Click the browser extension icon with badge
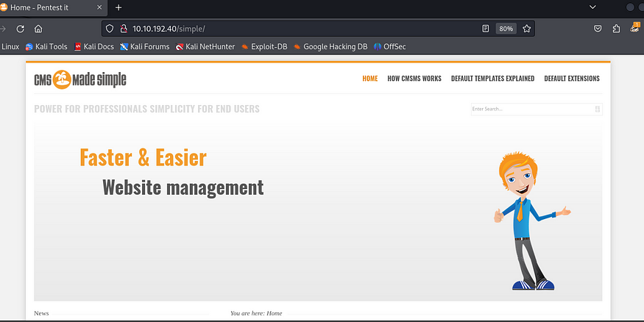 point(635,28)
